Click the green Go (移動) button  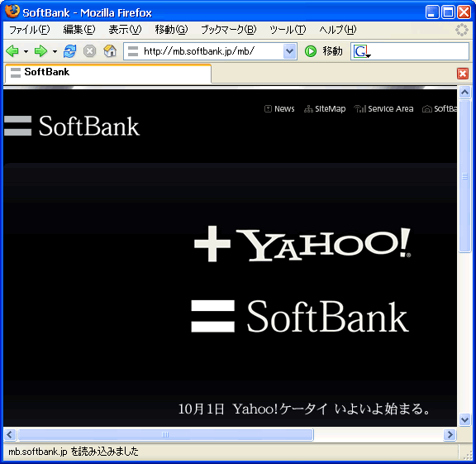(x=324, y=51)
